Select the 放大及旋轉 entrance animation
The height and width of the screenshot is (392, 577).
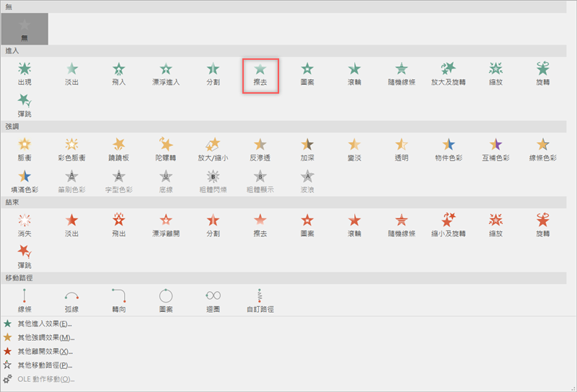click(449, 73)
